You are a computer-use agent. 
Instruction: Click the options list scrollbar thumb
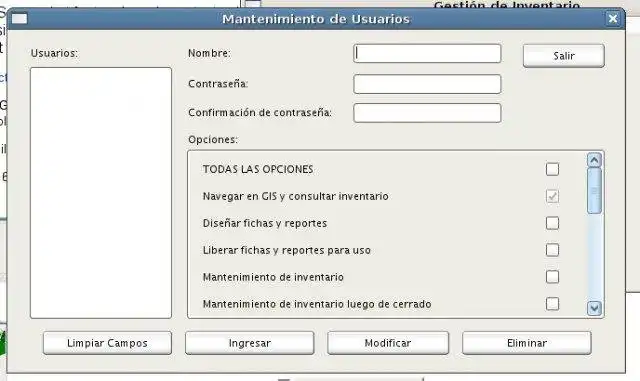click(x=594, y=191)
